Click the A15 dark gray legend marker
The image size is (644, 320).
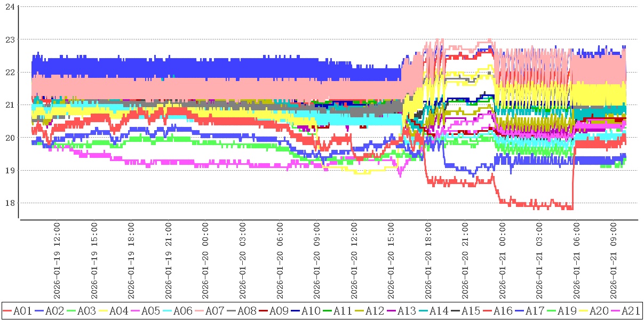point(455,310)
